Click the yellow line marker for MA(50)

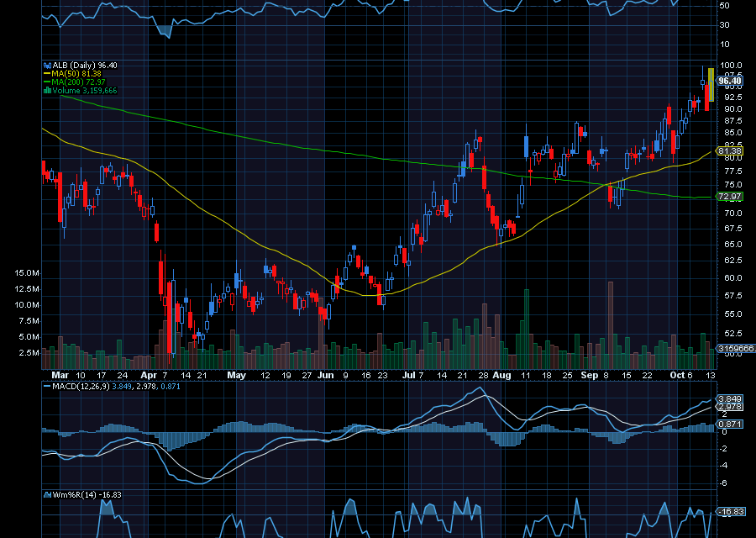(47, 73)
